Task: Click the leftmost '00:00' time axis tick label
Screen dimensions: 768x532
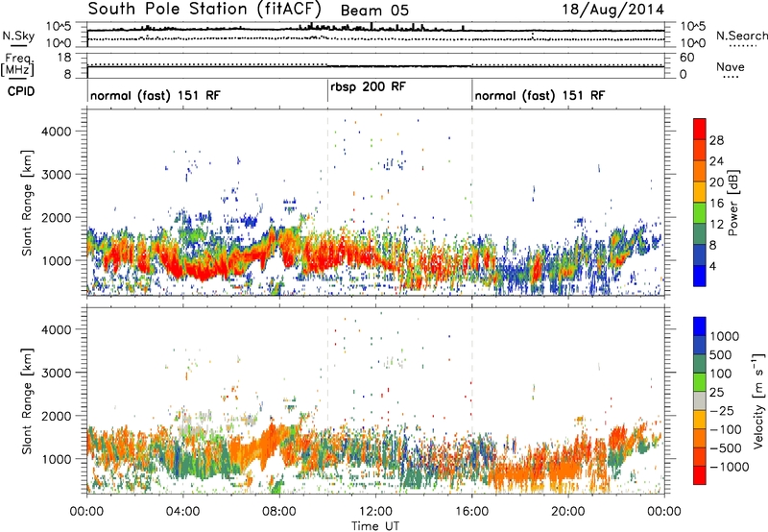Action: [x=86, y=511]
